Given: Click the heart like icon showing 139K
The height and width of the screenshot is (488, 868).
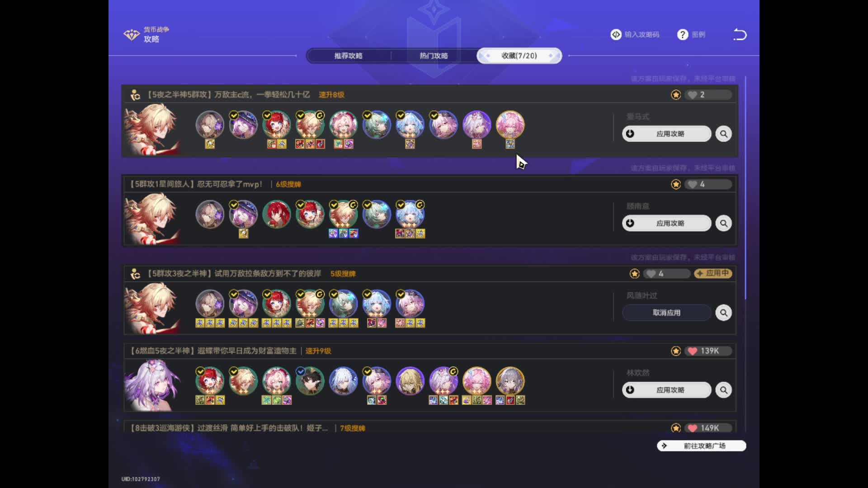Looking at the screenshot, I should click(x=693, y=351).
